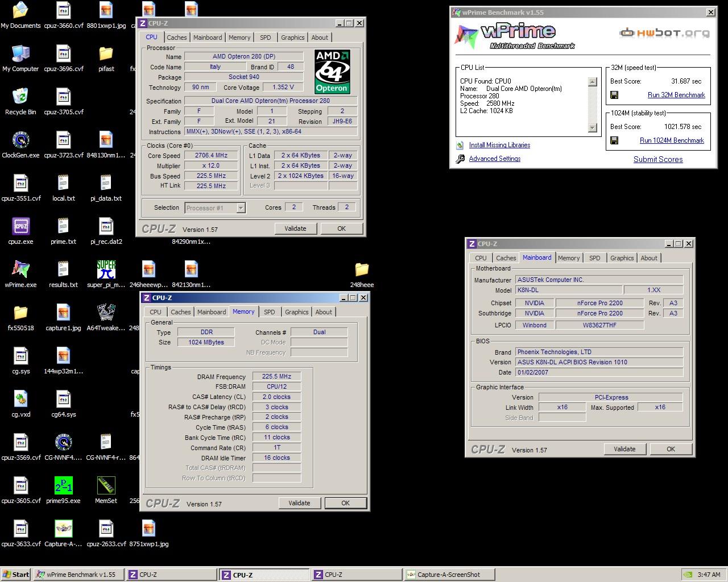Click Install Missing Libraries link
The height and width of the screenshot is (582, 728).
coord(499,145)
